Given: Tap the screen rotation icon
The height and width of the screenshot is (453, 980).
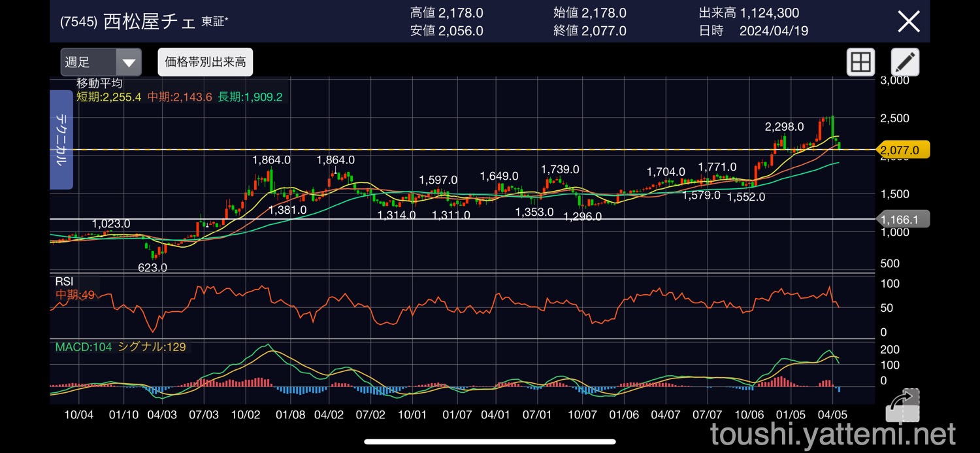Looking at the screenshot, I should (902, 405).
